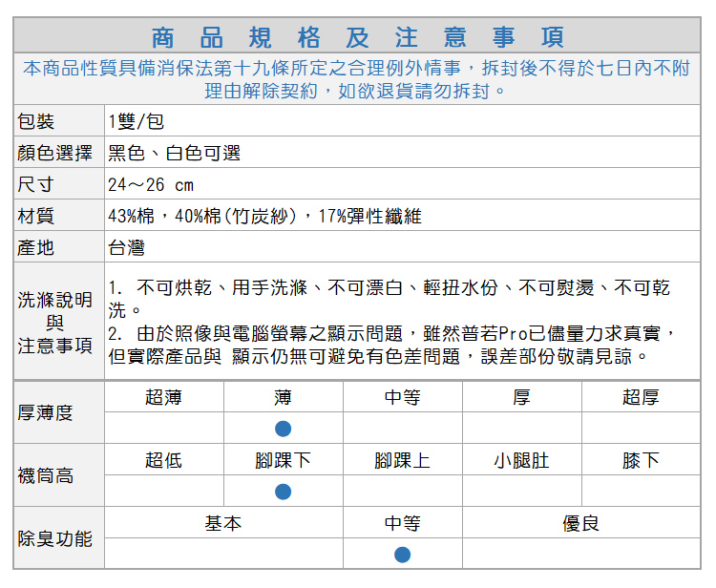Click the origin value 台灣

[x=126, y=247]
